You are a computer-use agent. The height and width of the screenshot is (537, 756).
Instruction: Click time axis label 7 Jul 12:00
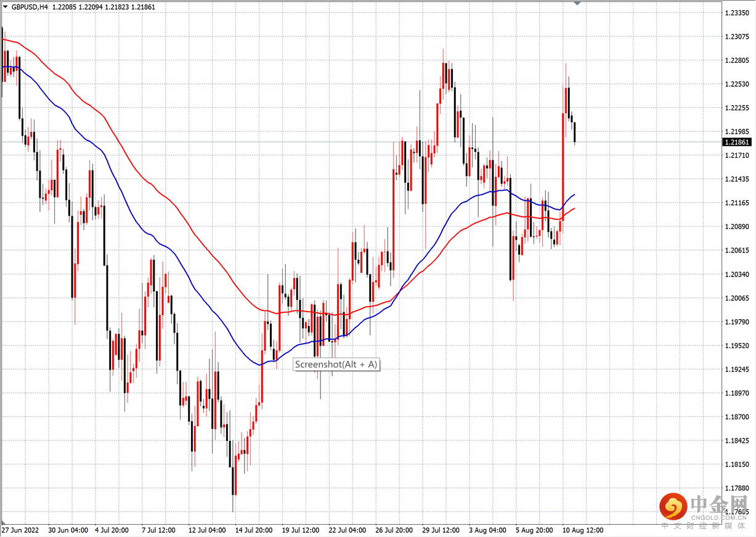coord(159,530)
